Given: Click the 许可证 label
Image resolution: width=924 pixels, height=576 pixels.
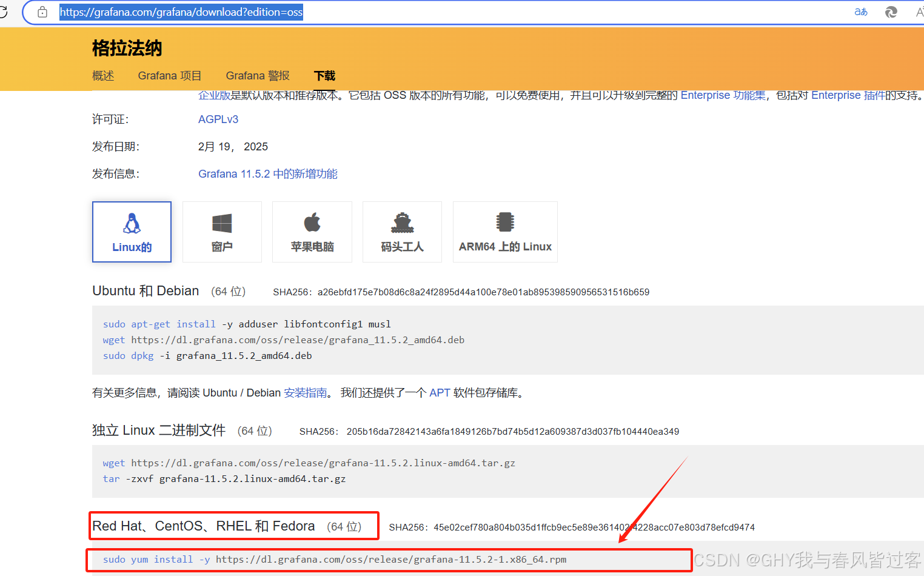Looking at the screenshot, I should click(x=110, y=119).
